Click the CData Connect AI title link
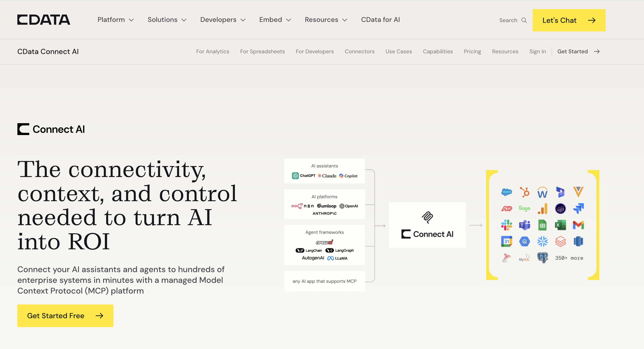 [x=48, y=52]
